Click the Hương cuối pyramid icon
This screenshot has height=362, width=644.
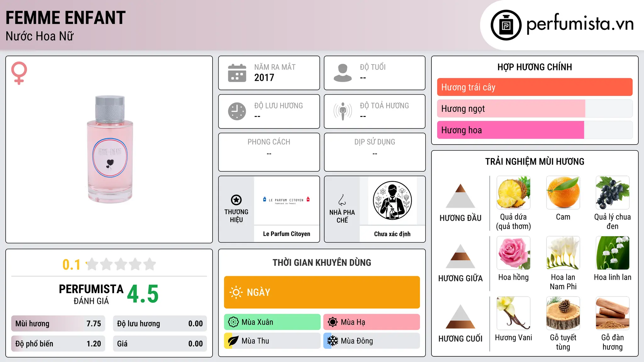point(461,316)
